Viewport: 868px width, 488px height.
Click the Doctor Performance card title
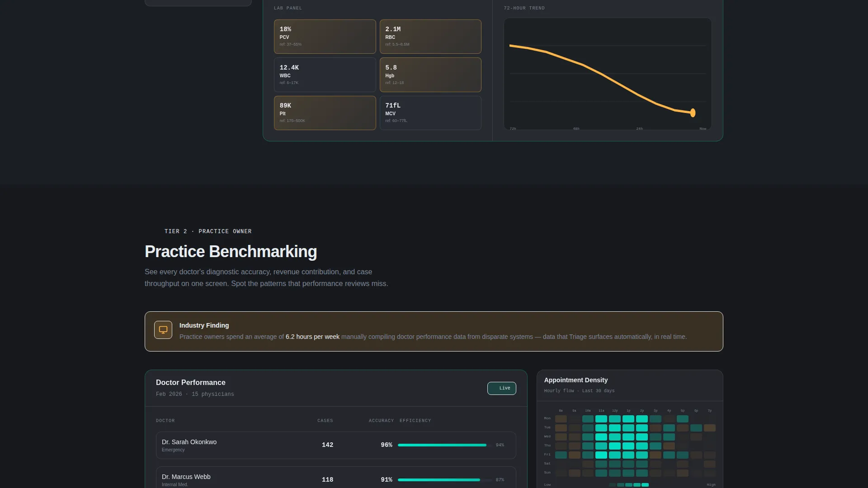(x=191, y=383)
